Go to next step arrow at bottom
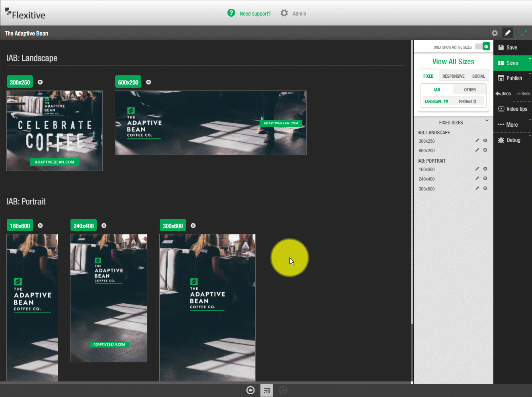The image size is (532, 397). 283,390
